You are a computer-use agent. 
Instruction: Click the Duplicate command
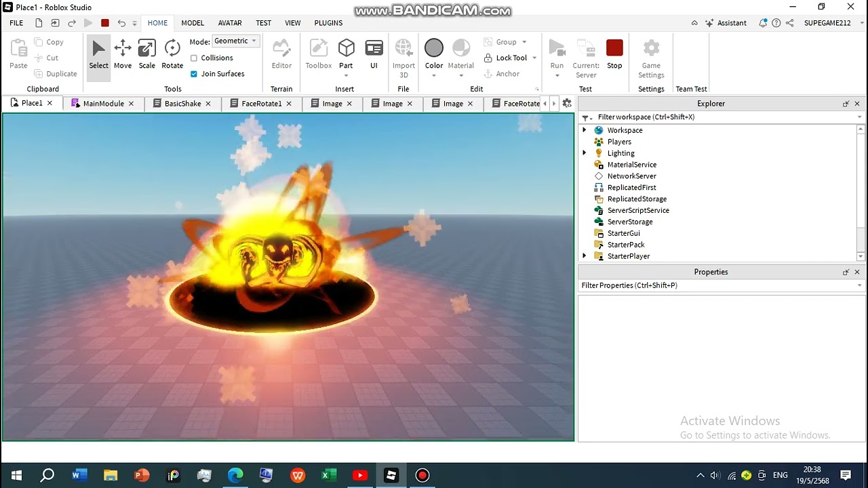pos(56,74)
